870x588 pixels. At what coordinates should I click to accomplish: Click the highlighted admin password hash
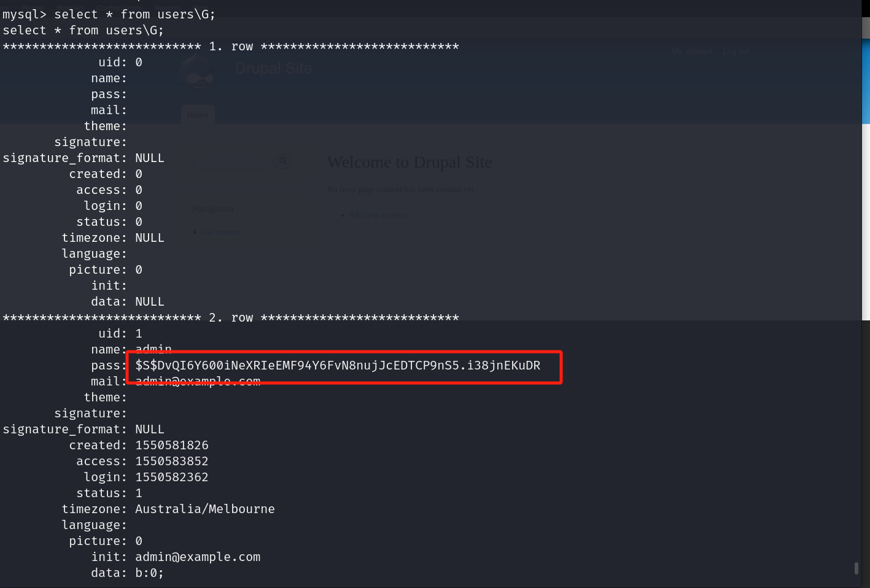point(337,365)
